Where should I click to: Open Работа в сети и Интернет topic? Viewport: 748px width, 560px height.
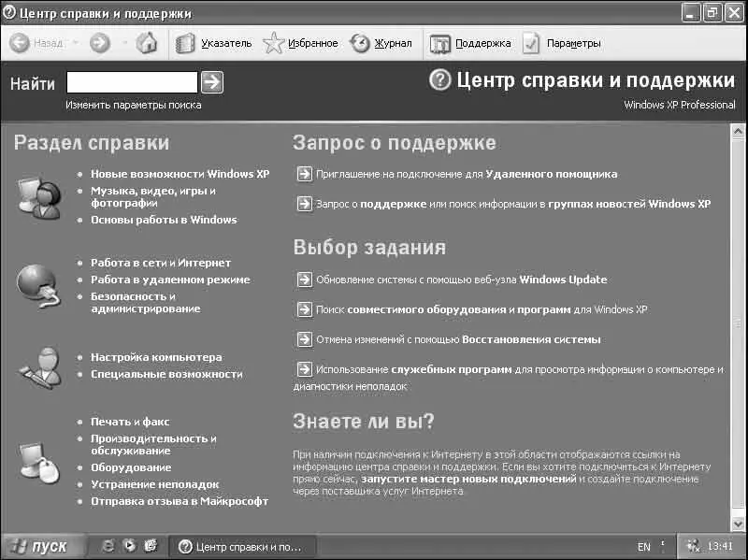161,263
